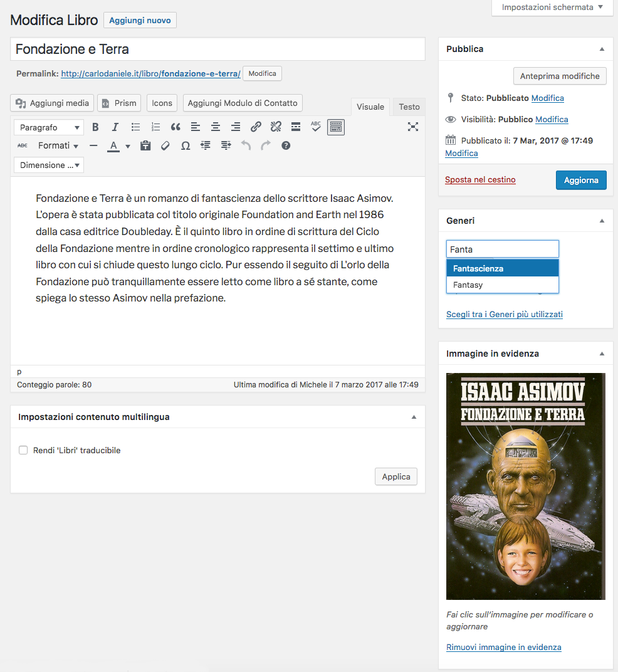Click the Fondazione e Terra title field
The height and width of the screenshot is (672, 618).
[x=217, y=50]
